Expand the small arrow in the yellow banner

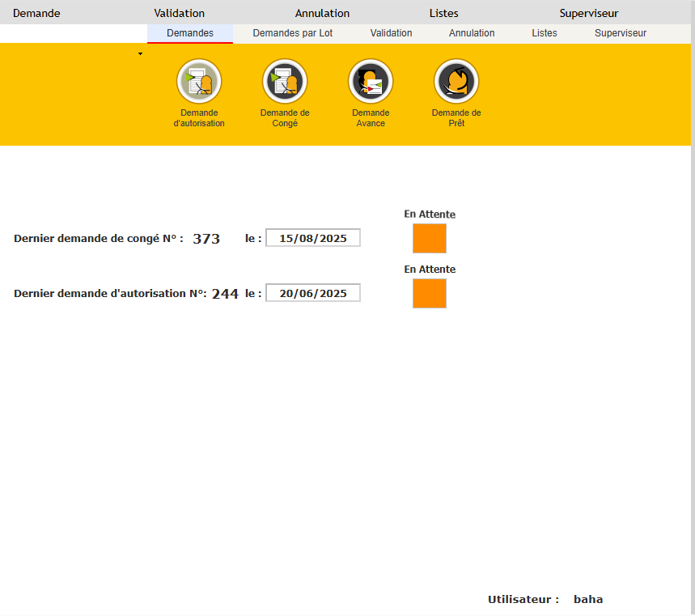pos(140,53)
